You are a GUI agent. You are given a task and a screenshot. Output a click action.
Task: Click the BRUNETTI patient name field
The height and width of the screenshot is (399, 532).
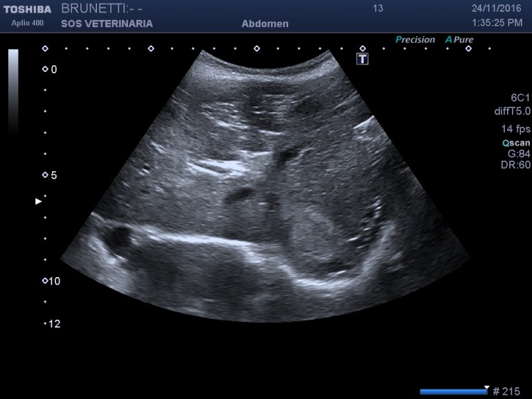[101, 8]
